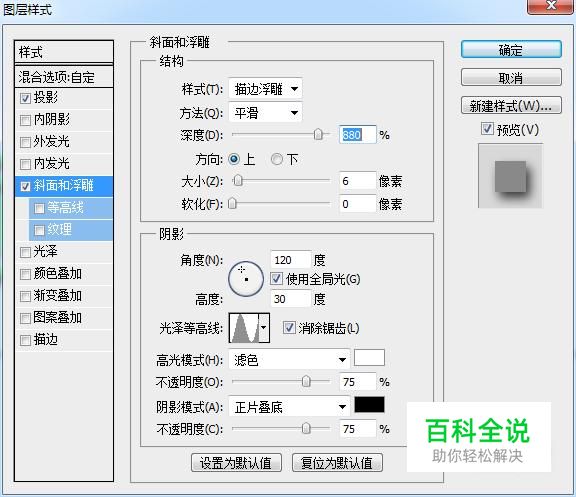Open 阴影模式(A) dropdown showing 正片叠底
This screenshot has height=497, width=576.
point(289,406)
